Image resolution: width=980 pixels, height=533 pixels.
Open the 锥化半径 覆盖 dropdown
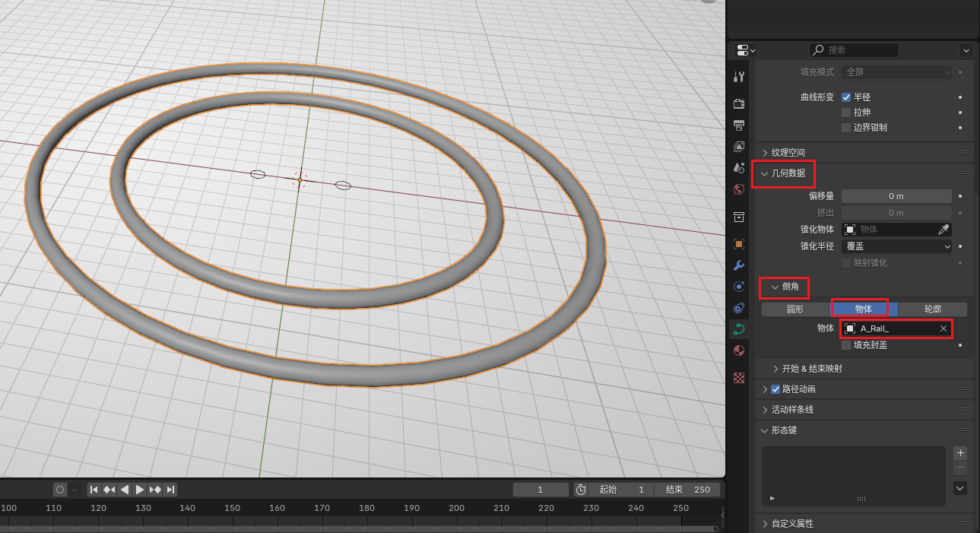click(x=896, y=246)
